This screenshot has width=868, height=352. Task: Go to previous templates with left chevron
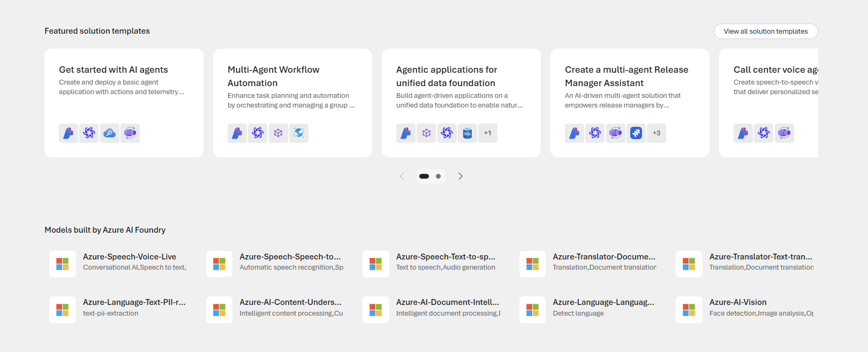point(402,177)
